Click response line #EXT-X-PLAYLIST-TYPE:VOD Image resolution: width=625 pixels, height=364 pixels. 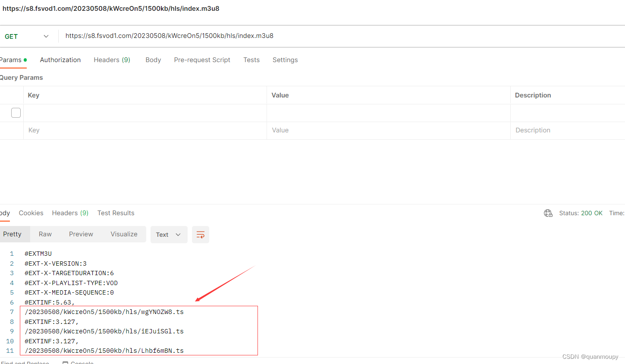pos(71,283)
